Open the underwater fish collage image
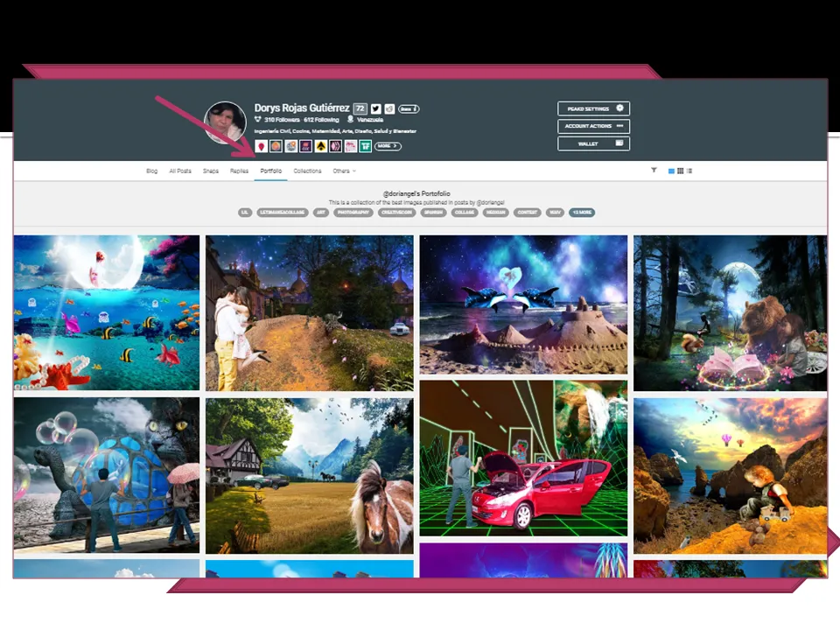The width and height of the screenshot is (840, 630). click(107, 313)
